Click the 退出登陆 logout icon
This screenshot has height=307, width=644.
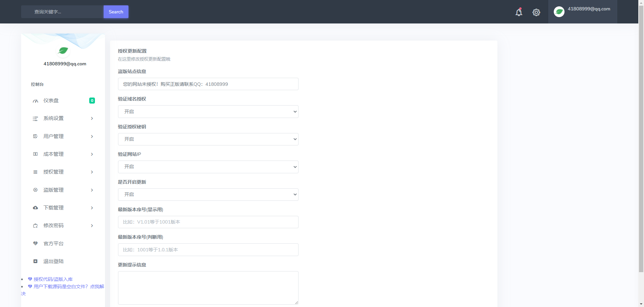pos(35,261)
